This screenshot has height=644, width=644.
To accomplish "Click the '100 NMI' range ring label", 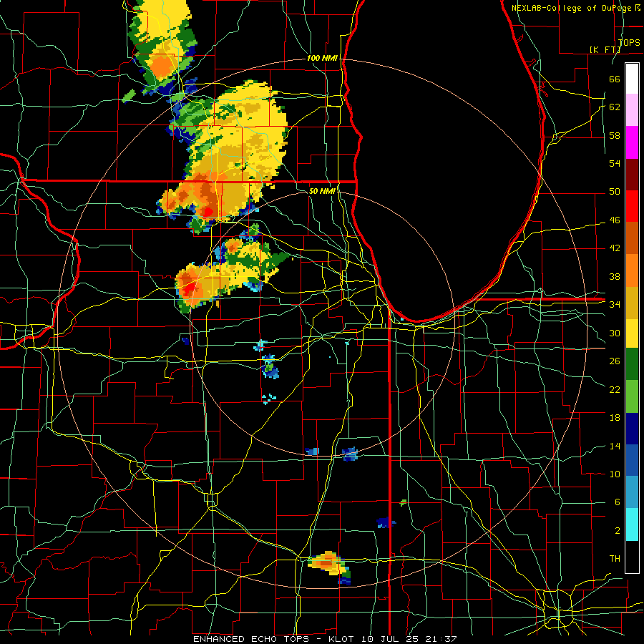I will [x=322, y=59].
